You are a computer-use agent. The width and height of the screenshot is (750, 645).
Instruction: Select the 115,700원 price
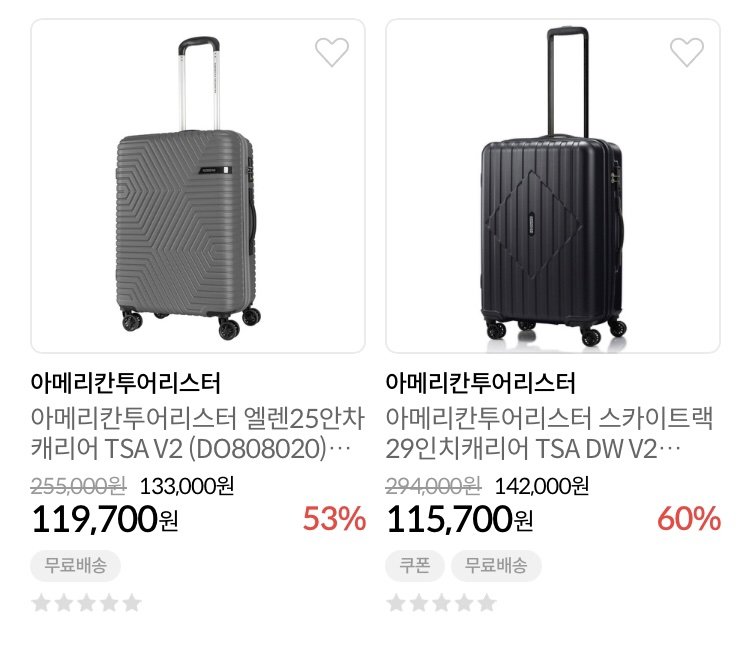pyautogui.click(x=460, y=519)
